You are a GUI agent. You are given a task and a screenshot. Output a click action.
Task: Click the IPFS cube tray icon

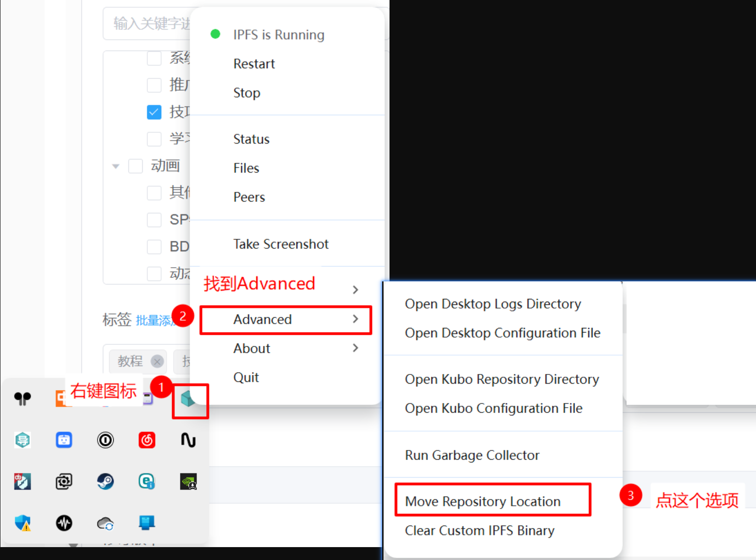[188, 398]
